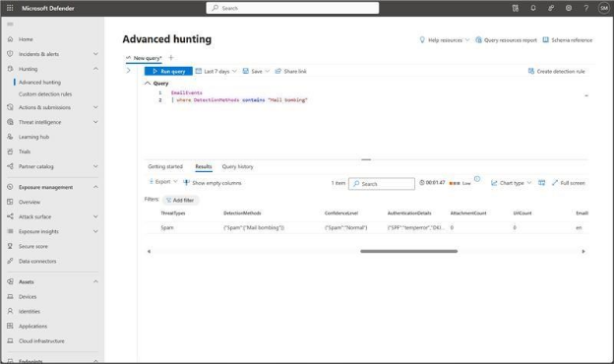This screenshot has height=364, width=614.
Task: Open the Save options dropdown arrow
Action: tap(268, 71)
